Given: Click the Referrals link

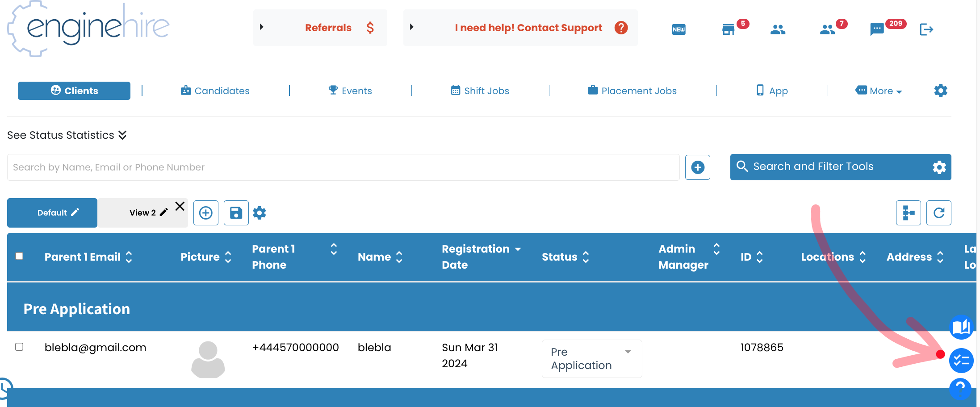Looking at the screenshot, I should [328, 28].
